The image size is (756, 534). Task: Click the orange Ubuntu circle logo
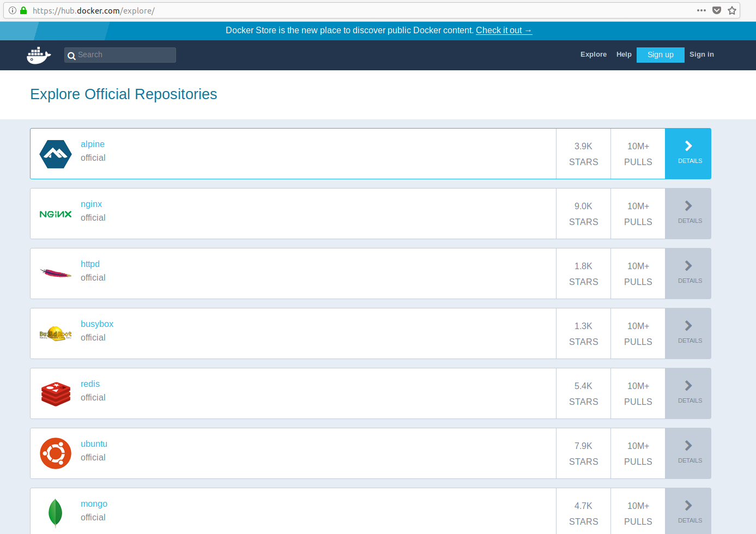pos(56,453)
